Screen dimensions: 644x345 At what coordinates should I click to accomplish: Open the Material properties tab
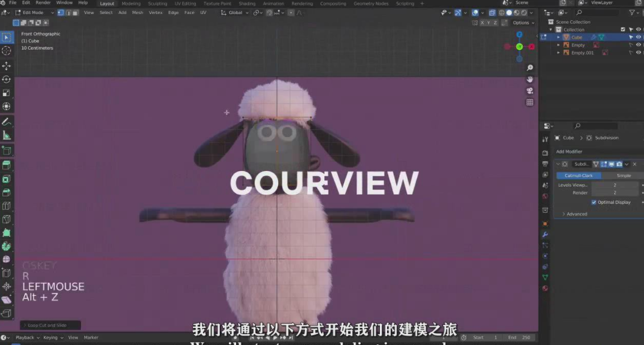click(x=545, y=288)
